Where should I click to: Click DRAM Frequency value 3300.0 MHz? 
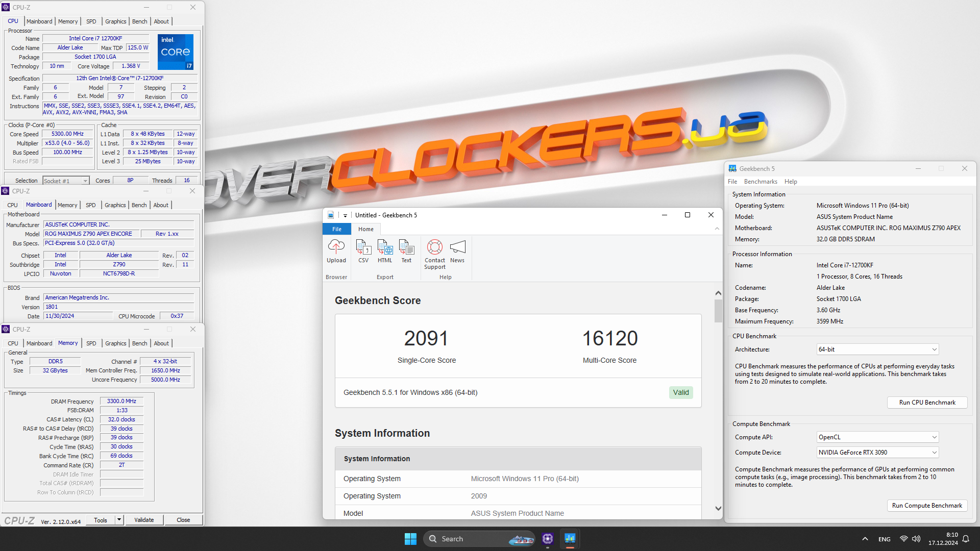pos(121,402)
